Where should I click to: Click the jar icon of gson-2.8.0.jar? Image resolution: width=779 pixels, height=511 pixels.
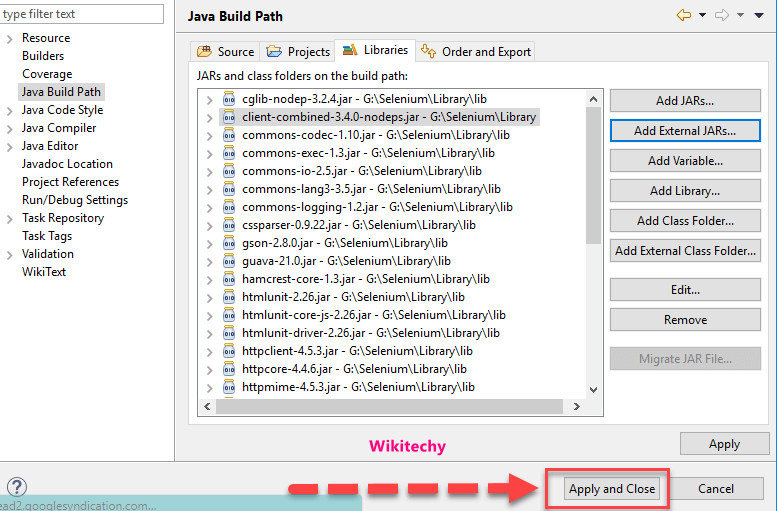(x=229, y=243)
